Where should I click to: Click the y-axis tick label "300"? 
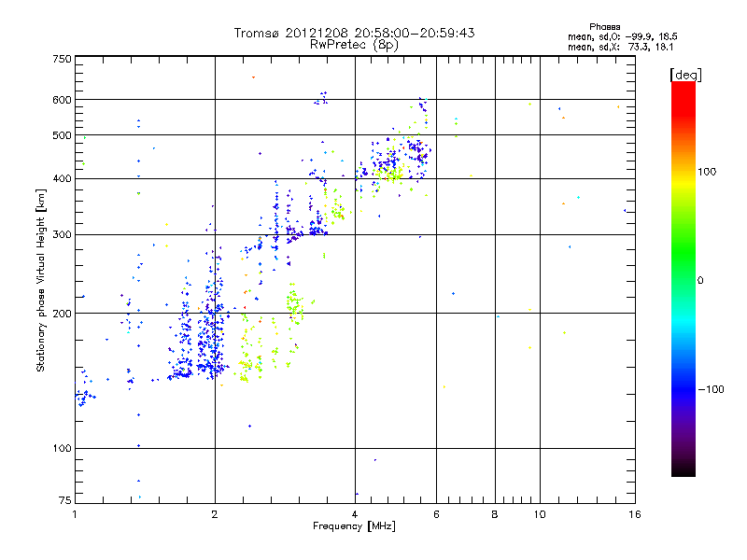pyautogui.click(x=62, y=235)
